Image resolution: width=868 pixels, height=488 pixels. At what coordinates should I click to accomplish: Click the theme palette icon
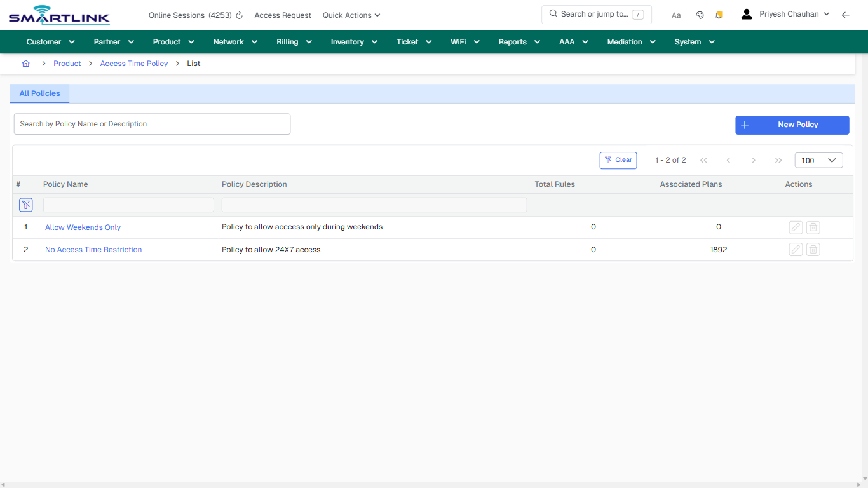pyautogui.click(x=700, y=14)
